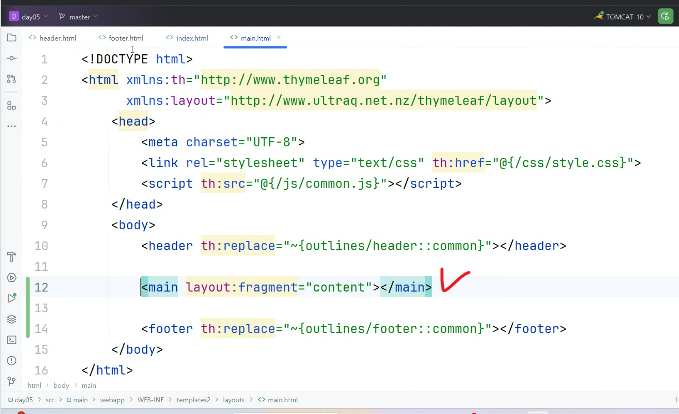The width and height of the screenshot is (679, 414).
Task: Click the outlines/footer::common replace value
Action: point(388,329)
